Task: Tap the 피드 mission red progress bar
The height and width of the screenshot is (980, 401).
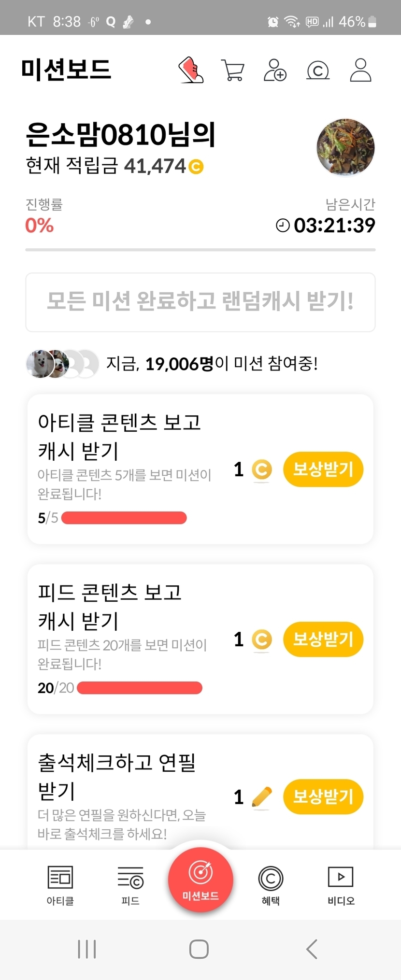Action: 139,688
